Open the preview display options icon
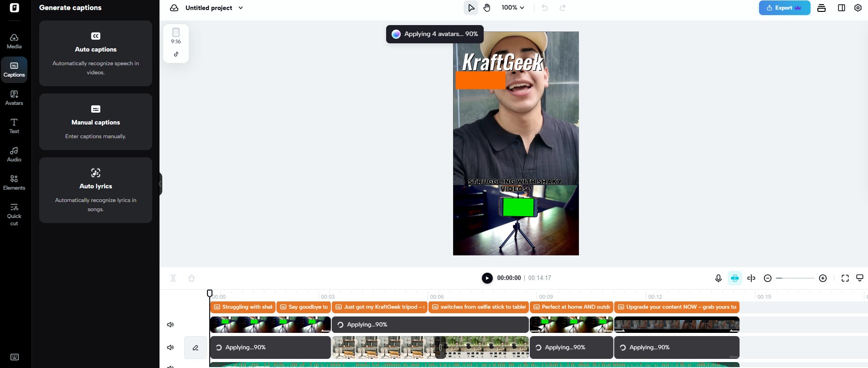Viewport: 868px width, 368px height. click(860, 278)
